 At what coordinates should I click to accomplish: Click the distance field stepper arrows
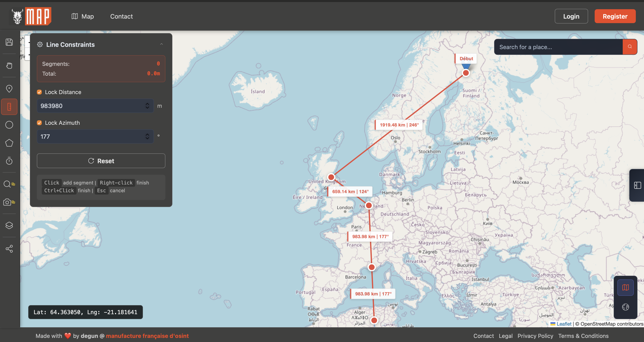pyautogui.click(x=147, y=106)
